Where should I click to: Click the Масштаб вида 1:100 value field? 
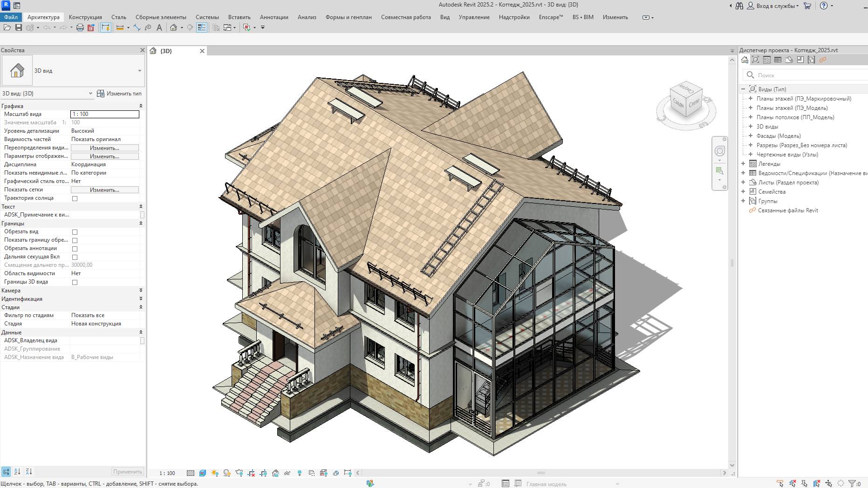coord(105,114)
